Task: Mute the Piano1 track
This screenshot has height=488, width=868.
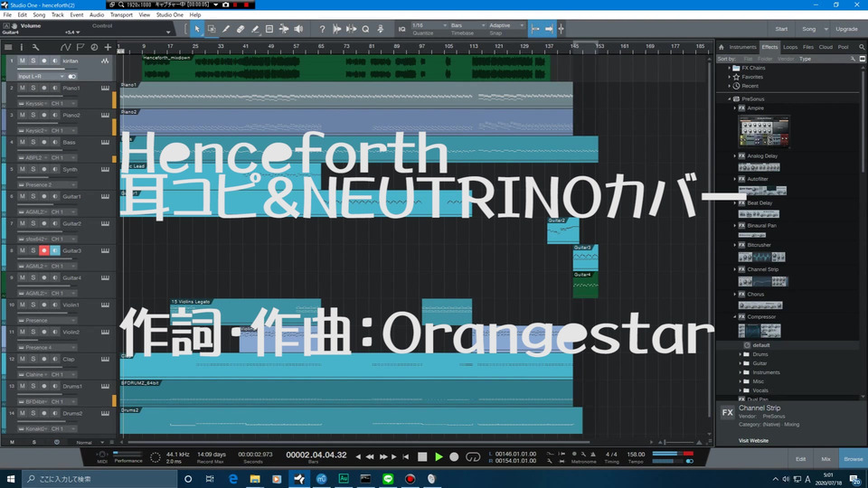Action: [x=22, y=88]
